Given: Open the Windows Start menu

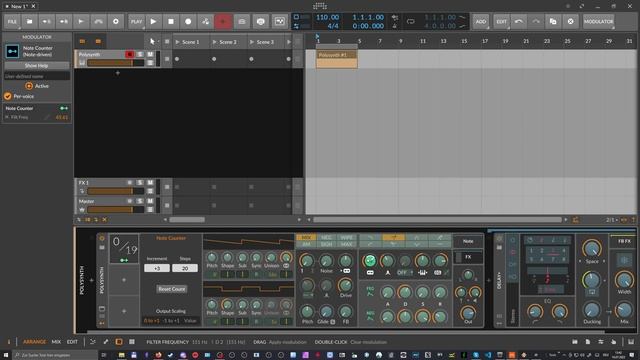Looking at the screenshot, I should tap(6, 355).
